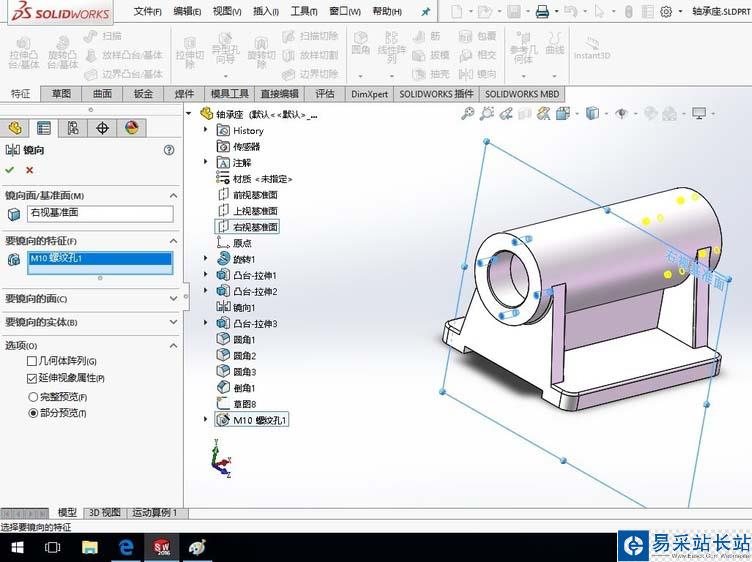Click the Section View icon
The width and height of the screenshot is (752, 562).
pos(525,114)
